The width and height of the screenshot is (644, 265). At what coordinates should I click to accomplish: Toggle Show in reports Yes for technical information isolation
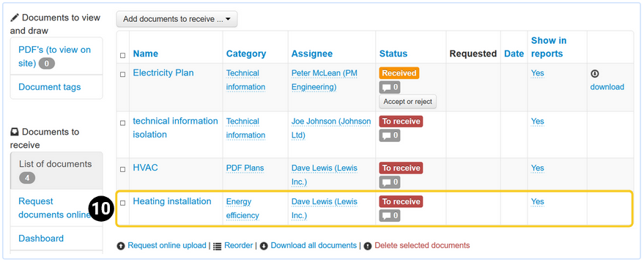pyautogui.click(x=537, y=122)
